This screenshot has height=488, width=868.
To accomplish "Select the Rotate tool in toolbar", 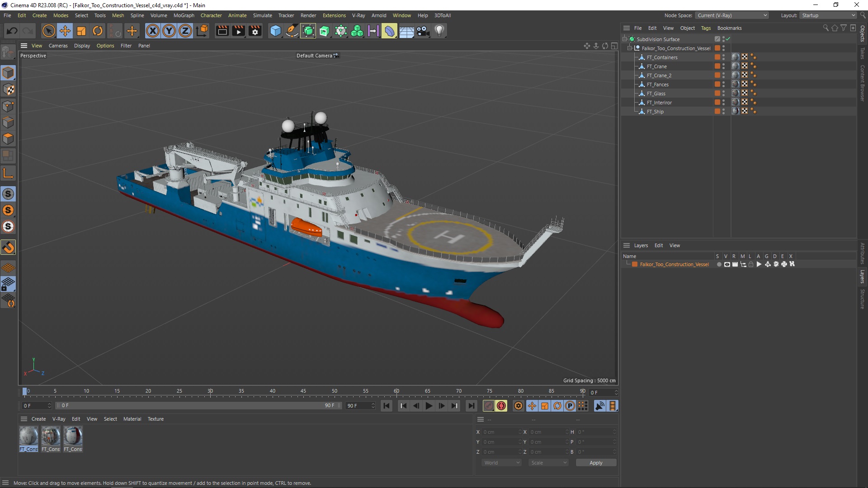I will click(x=98, y=30).
